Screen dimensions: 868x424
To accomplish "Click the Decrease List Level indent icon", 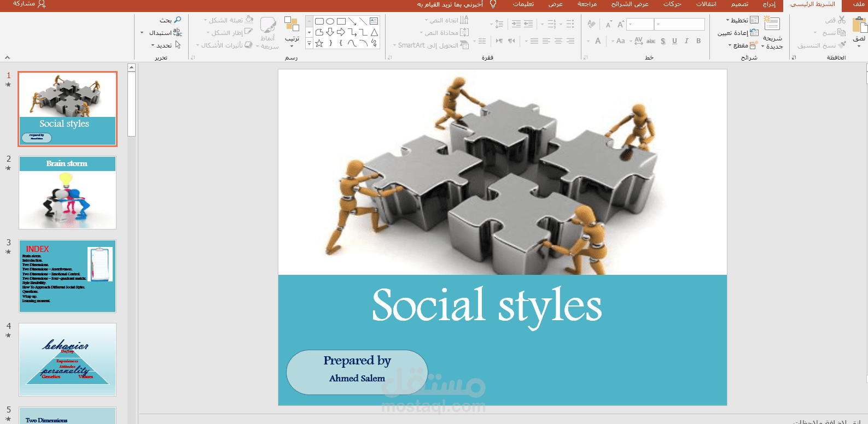I will click(x=528, y=24).
